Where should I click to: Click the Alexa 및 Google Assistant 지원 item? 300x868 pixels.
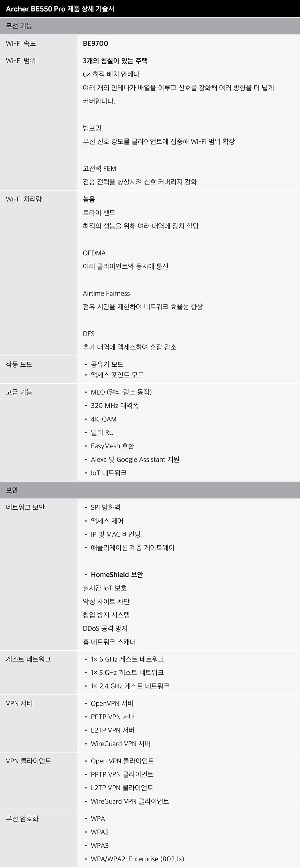pyautogui.click(x=135, y=459)
